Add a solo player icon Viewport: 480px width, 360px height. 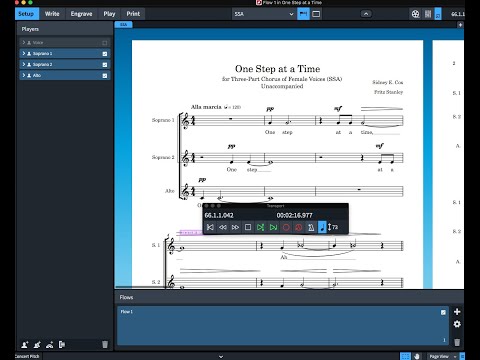pos(25,345)
